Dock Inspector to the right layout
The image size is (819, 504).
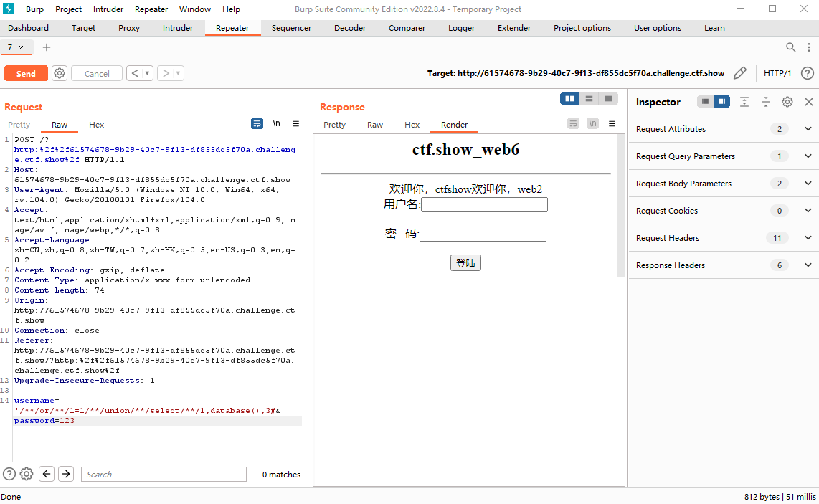click(721, 101)
